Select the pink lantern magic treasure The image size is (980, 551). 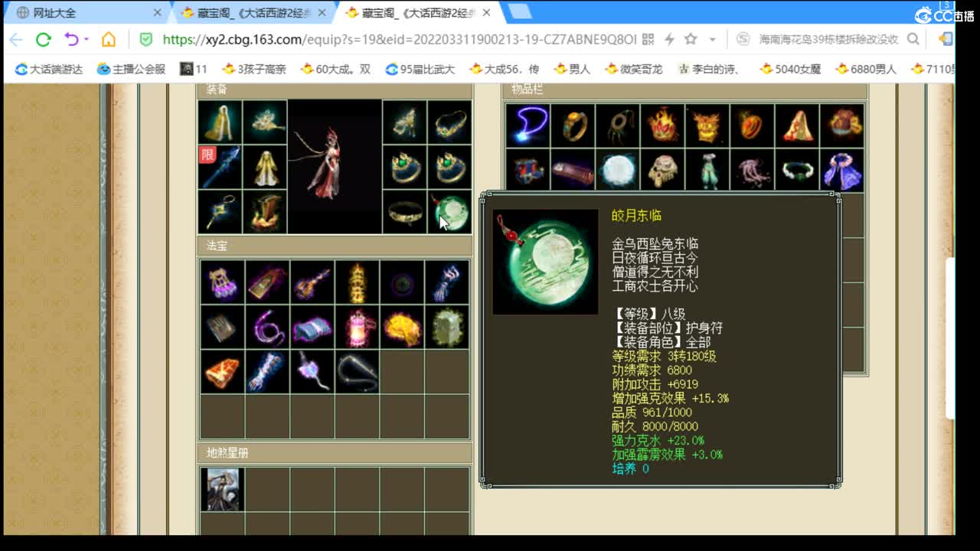[357, 327]
